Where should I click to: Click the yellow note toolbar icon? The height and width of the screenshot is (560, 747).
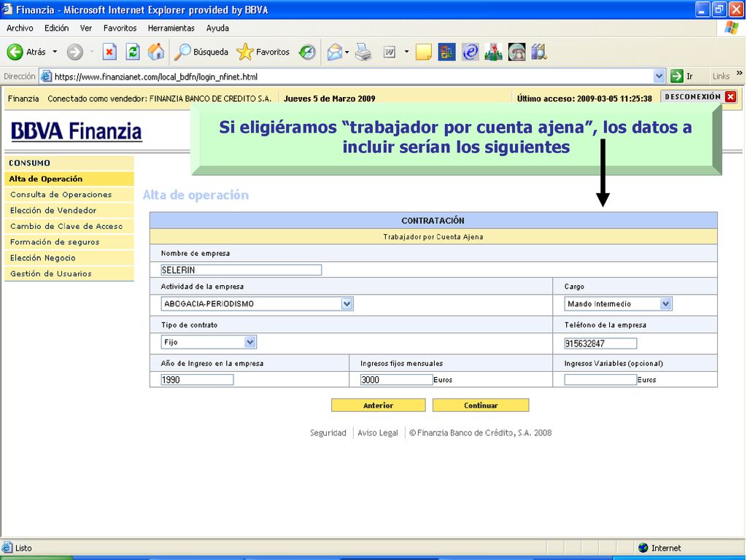coord(424,52)
